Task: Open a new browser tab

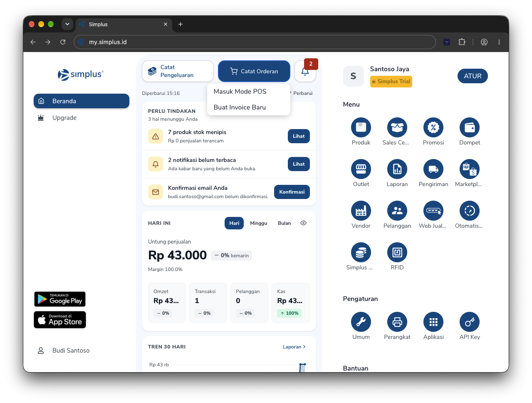Action: (181, 24)
